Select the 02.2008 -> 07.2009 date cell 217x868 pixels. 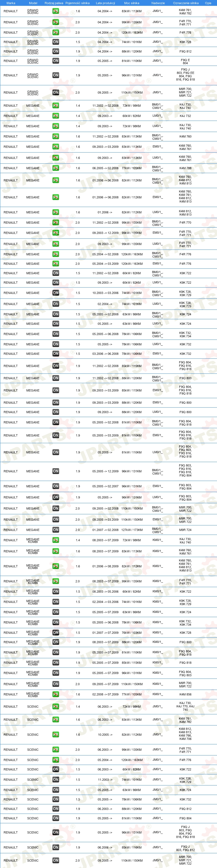(105, 694)
